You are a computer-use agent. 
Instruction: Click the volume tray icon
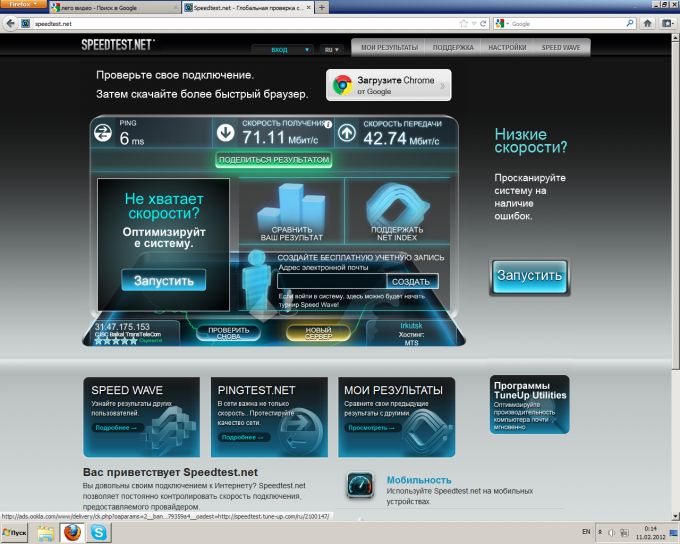(x=611, y=532)
